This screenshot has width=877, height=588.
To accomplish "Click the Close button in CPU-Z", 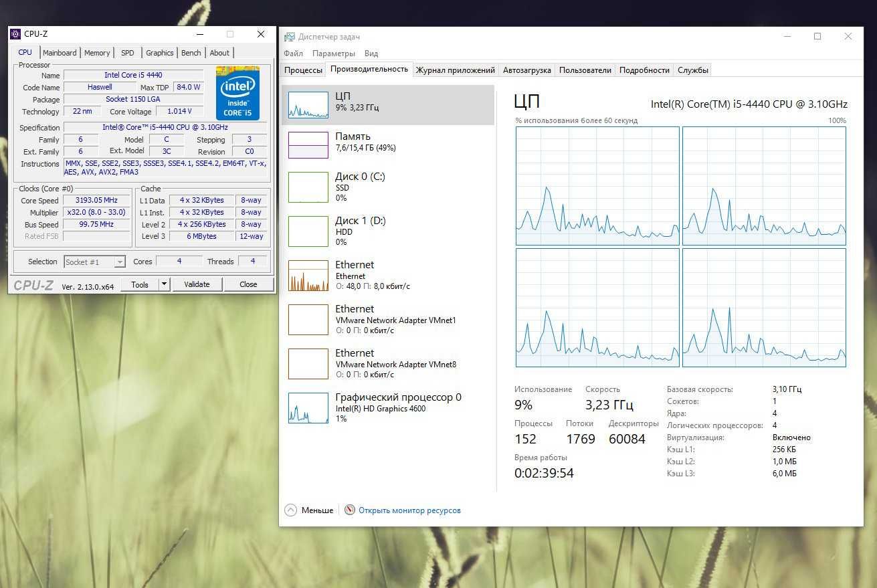I will (x=248, y=284).
